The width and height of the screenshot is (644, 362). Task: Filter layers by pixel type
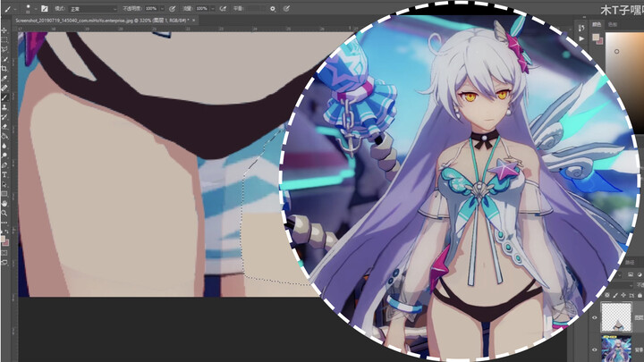(631, 274)
